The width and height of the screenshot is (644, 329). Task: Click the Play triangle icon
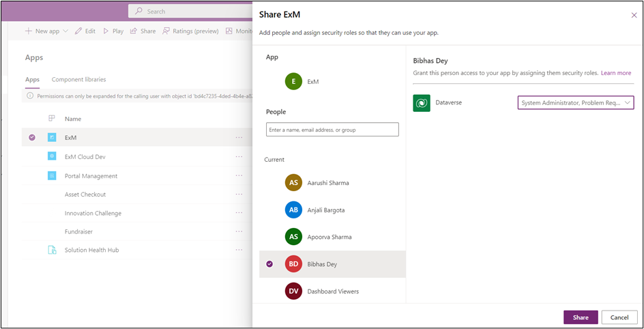pos(106,31)
